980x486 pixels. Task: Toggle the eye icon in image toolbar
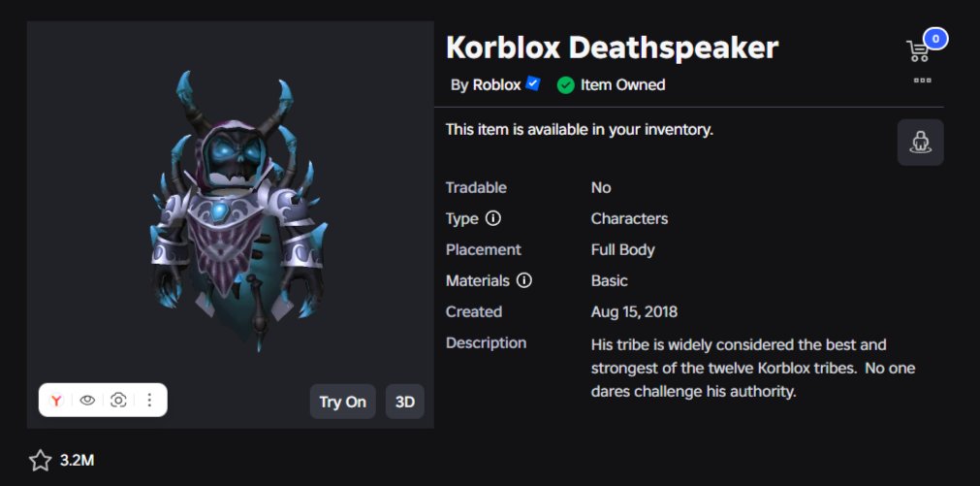(87, 401)
